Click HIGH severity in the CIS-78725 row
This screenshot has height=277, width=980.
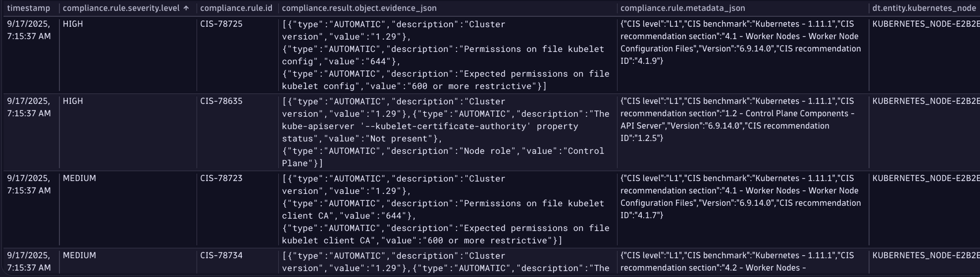73,24
